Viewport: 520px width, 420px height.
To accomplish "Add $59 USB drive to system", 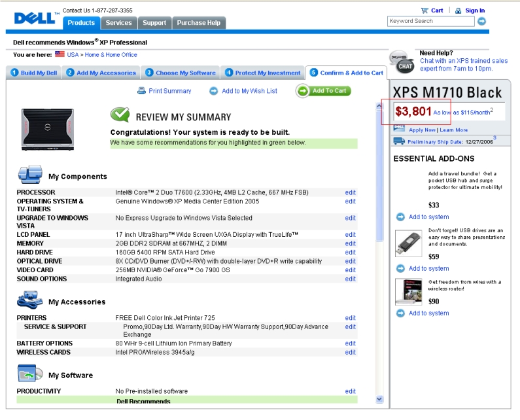I will click(x=429, y=268).
